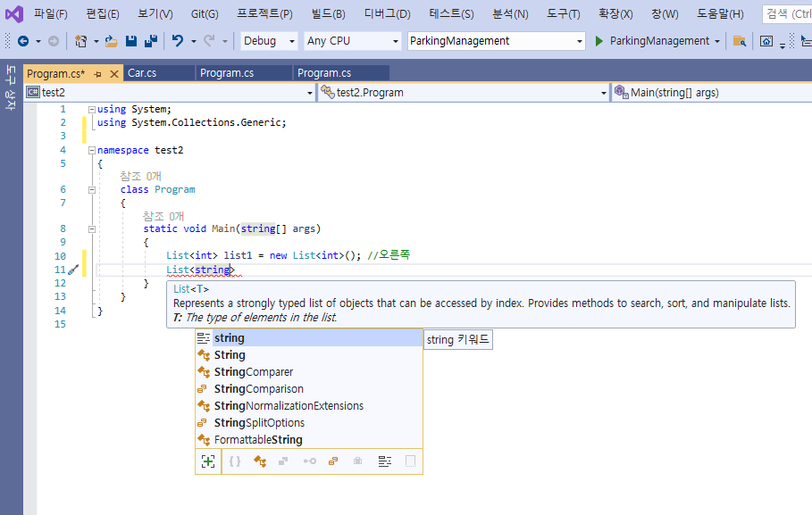This screenshot has height=515, width=812.
Task: Click the search box 검색 (Ctrl
Action: point(787,14)
